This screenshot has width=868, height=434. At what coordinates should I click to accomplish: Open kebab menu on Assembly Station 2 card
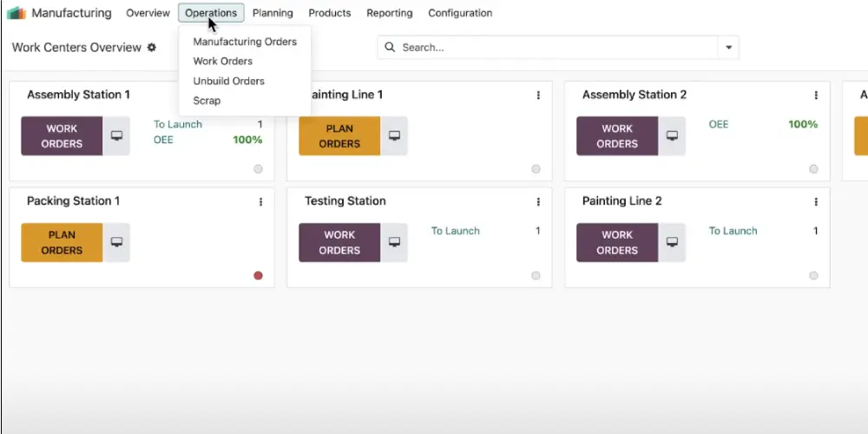(816, 95)
